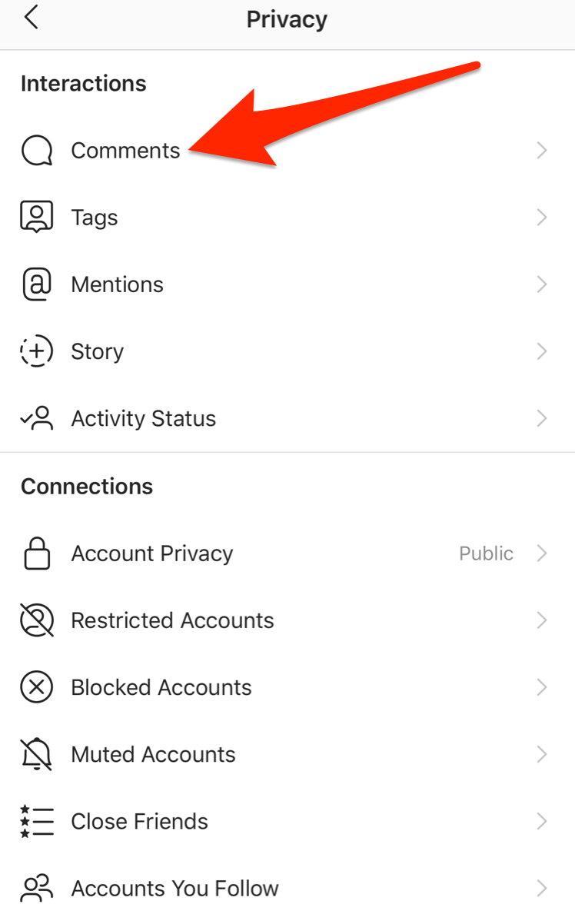Click the Tags person-frame icon

pyautogui.click(x=36, y=218)
